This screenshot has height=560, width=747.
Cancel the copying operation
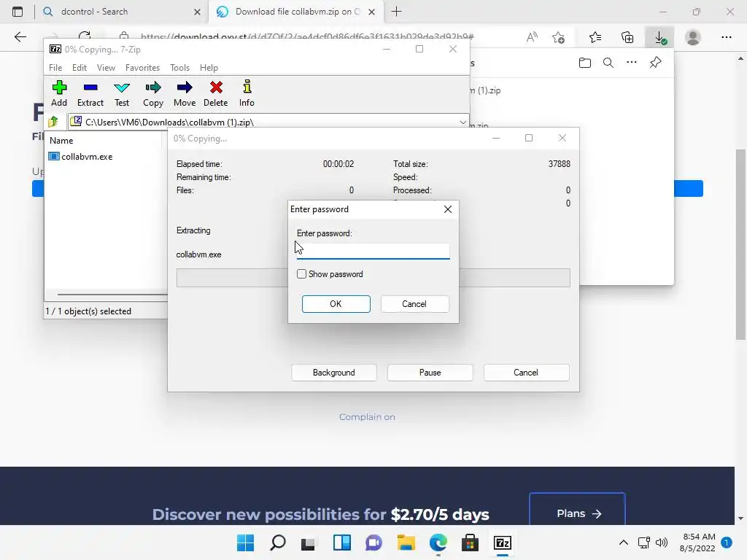pos(526,373)
